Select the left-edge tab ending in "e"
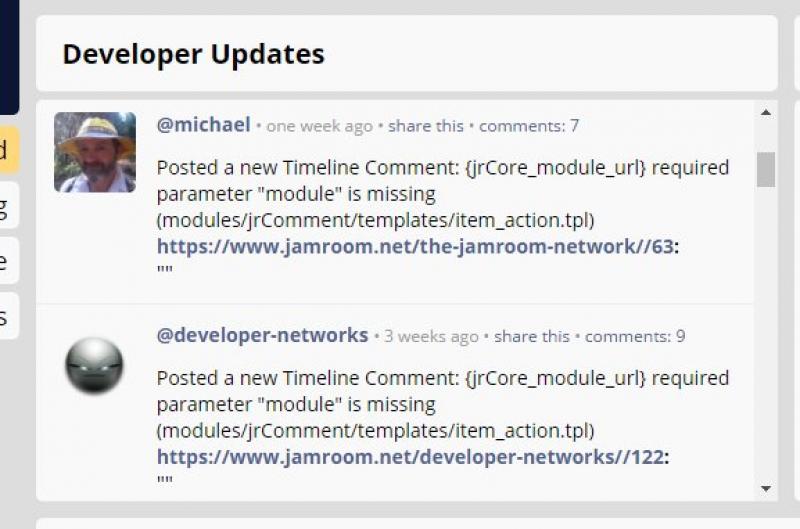The image size is (800, 529). click(7, 261)
